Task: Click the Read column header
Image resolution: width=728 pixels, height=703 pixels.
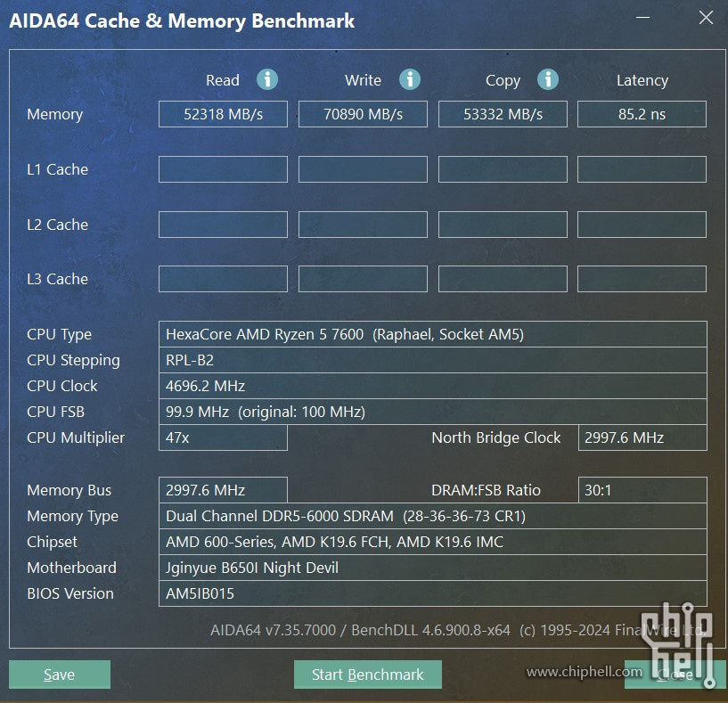Action: click(x=223, y=80)
